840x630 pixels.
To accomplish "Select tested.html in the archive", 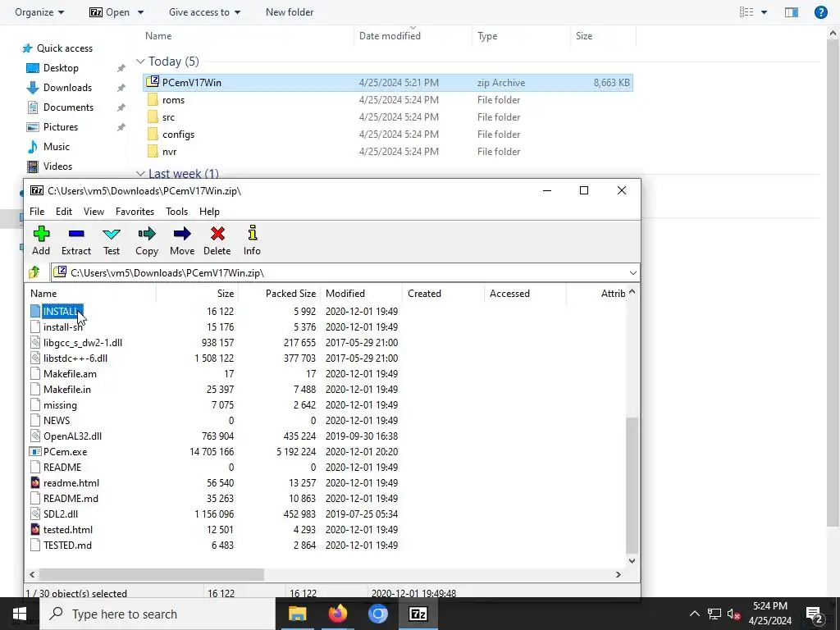I will tap(67, 529).
